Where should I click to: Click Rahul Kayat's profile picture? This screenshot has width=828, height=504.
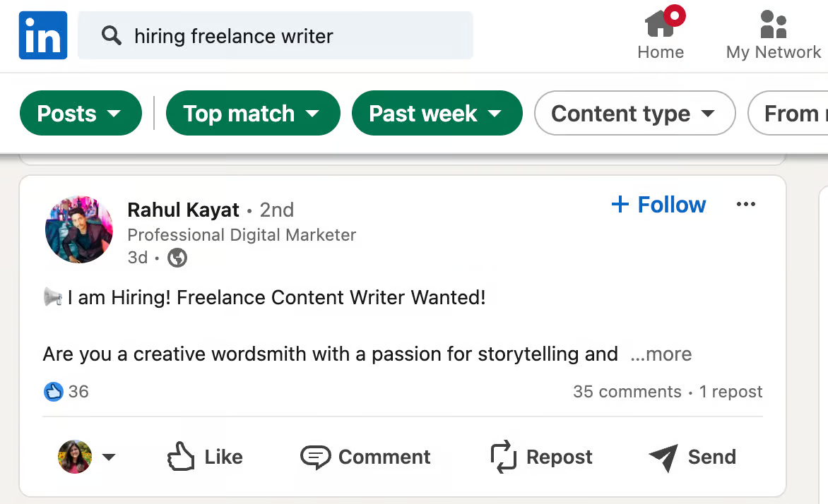pos(78,229)
